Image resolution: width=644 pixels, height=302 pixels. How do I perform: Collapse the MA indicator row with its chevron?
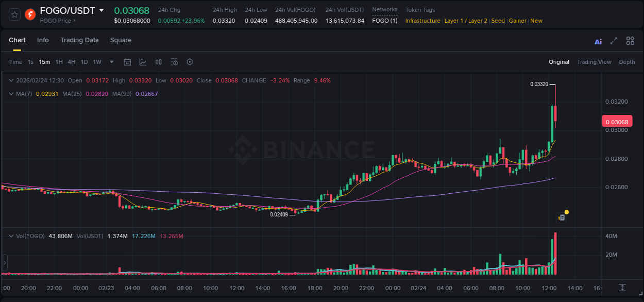pos(11,94)
